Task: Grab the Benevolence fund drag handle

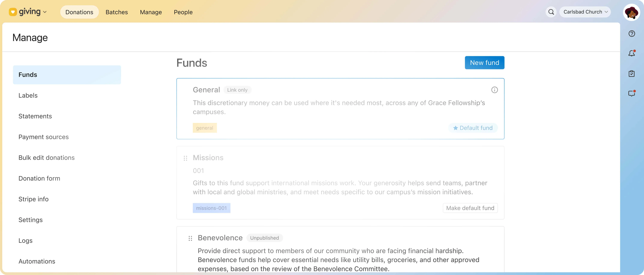Action: click(190, 238)
